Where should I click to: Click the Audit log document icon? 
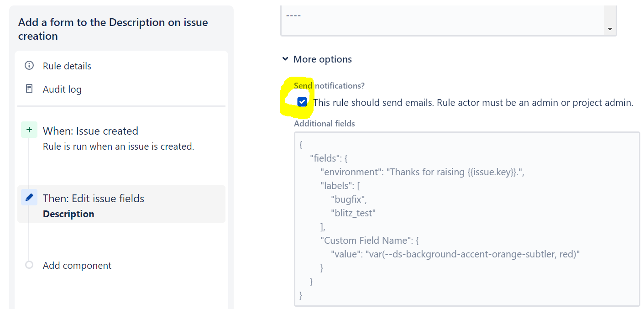[x=29, y=89]
